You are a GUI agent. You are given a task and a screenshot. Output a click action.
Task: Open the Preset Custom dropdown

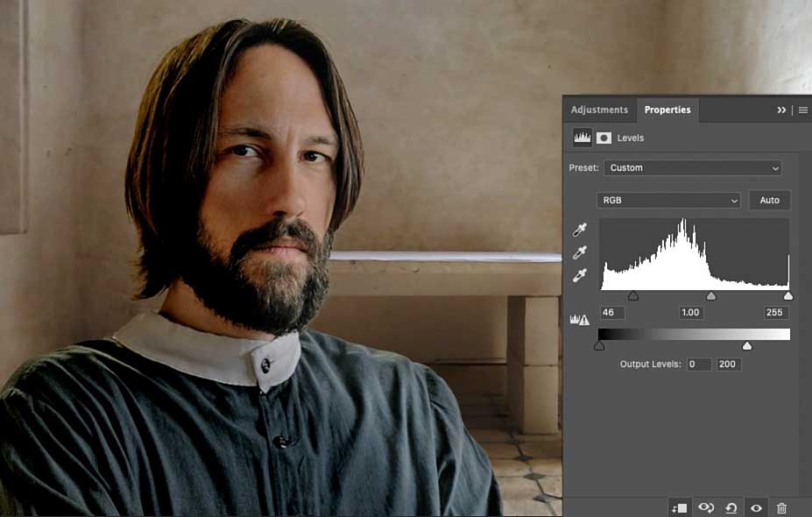[x=693, y=168]
